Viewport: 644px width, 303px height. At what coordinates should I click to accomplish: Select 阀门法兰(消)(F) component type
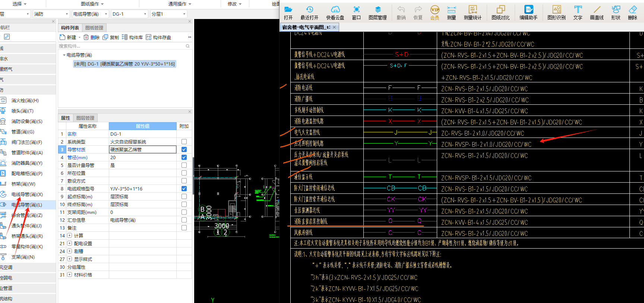(x=26, y=142)
